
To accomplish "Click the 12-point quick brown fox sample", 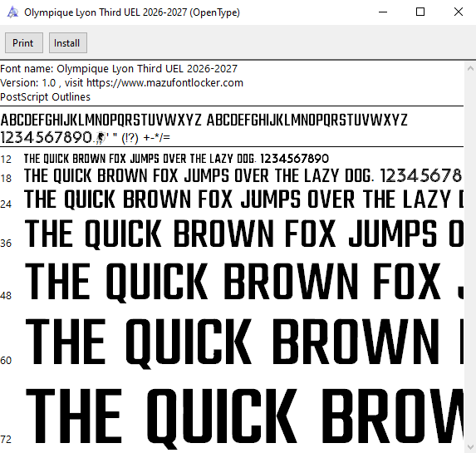I will point(176,159).
